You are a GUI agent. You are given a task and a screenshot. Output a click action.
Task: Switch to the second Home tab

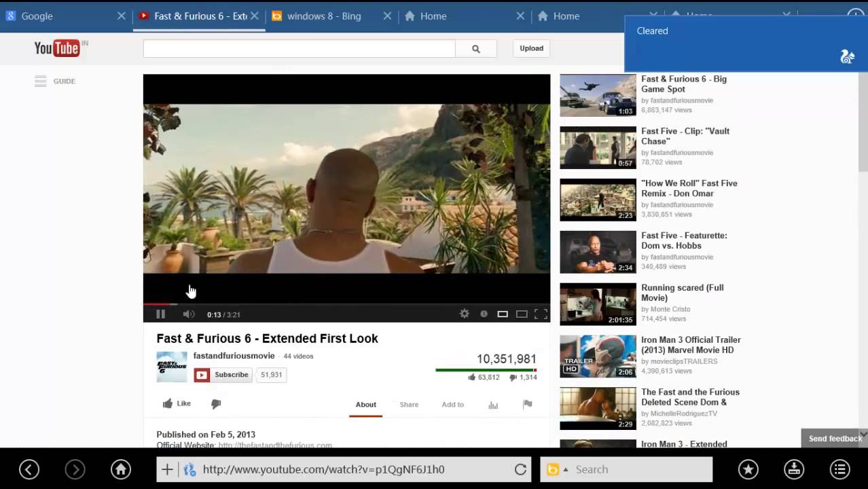tap(566, 16)
